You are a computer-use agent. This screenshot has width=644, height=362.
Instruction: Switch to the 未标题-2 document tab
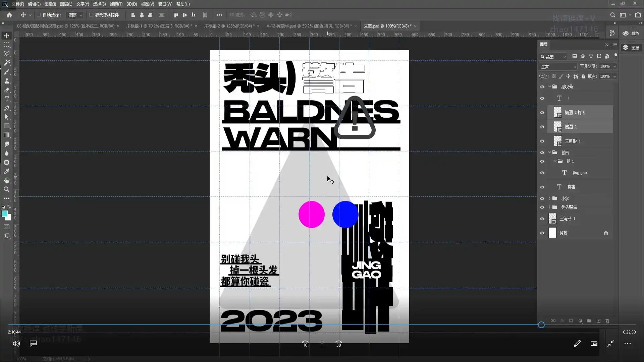point(229,26)
